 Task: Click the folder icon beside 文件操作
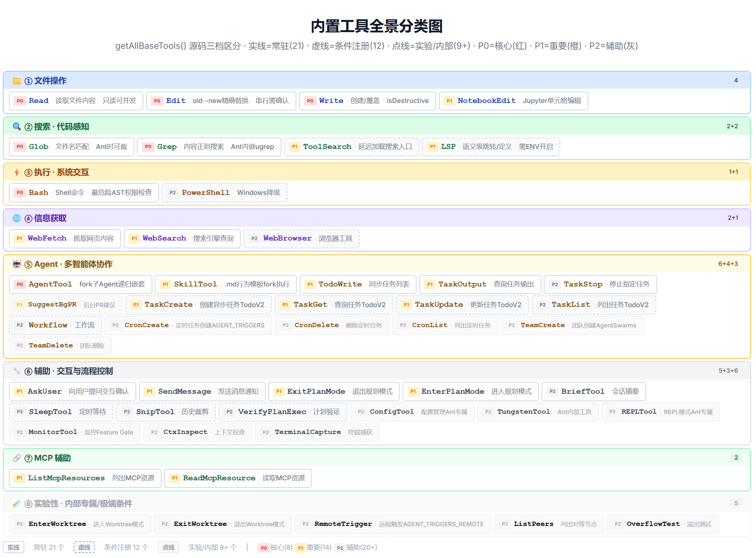[x=17, y=81]
